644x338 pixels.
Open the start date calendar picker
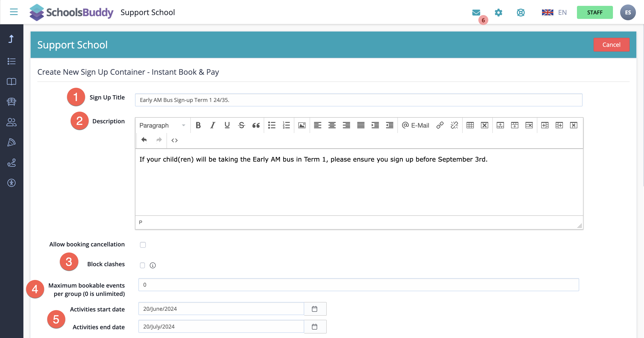pyautogui.click(x=315, y=309)
